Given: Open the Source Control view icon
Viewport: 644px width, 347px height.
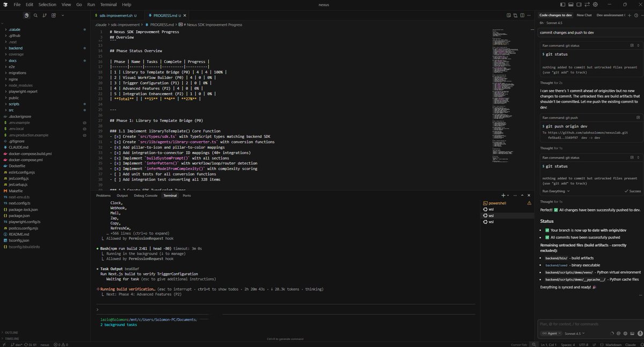Looking at the screenshot, I should click(45, 15).
